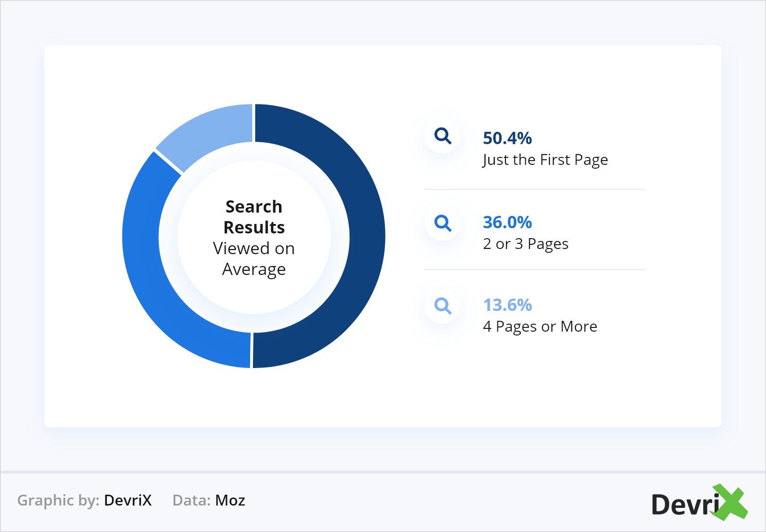Click the 50.4% percentage value

(507, 138)
